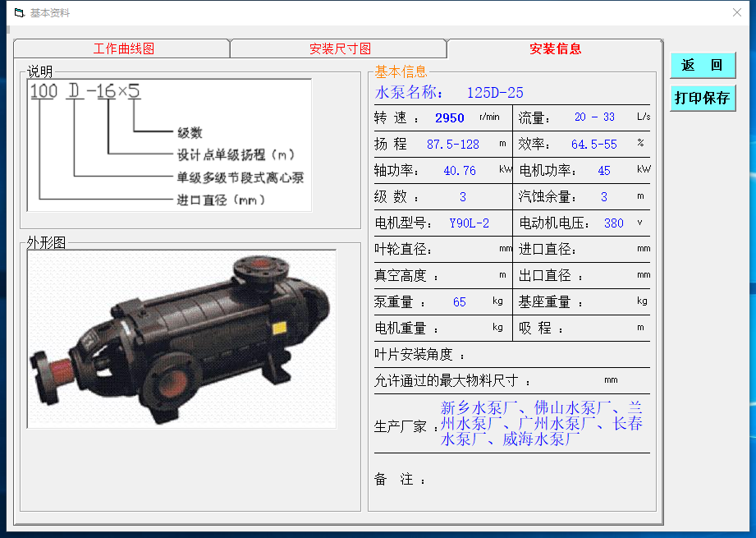756x538 pixels.
Task: Click the 叶轮直径 label
Action: coord(402,250)
